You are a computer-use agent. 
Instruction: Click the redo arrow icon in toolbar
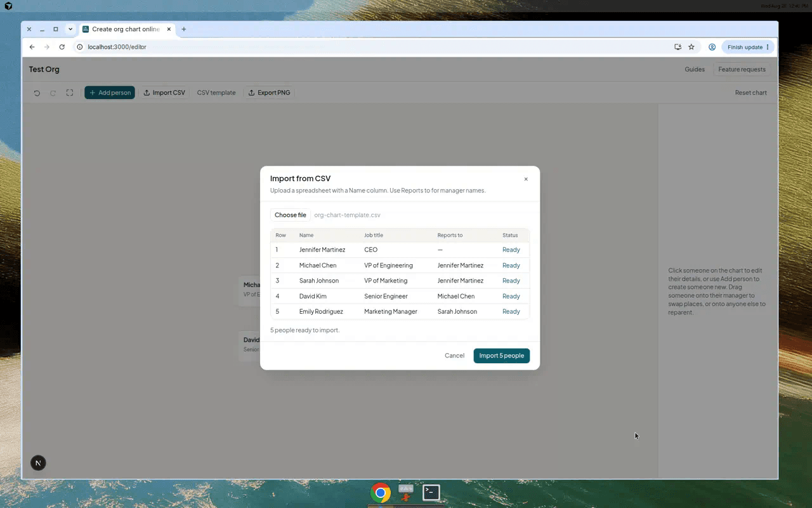click(x=53, y=93)
